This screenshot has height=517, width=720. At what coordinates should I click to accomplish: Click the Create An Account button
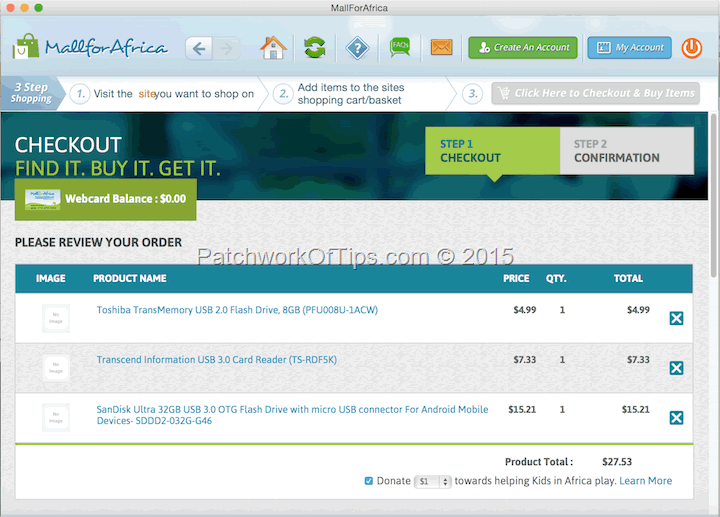pyautogui.click(x=523, y=48)
